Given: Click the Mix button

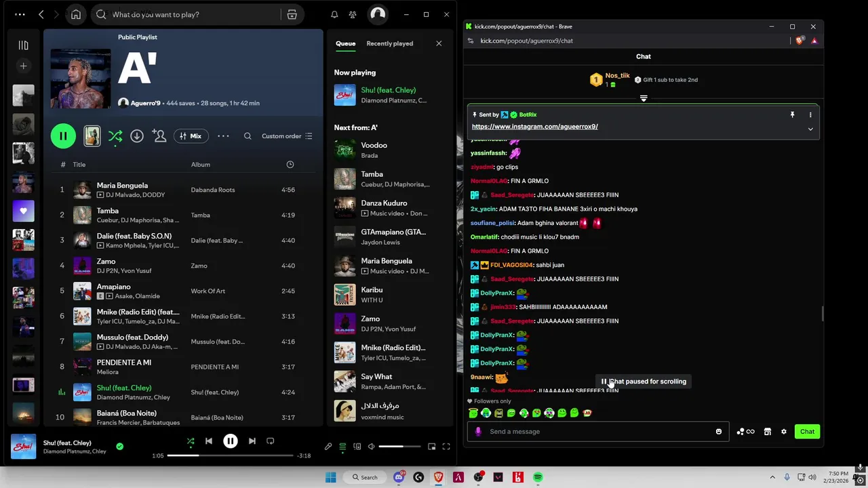Looking at the screenshot, I should click(191, 136).
